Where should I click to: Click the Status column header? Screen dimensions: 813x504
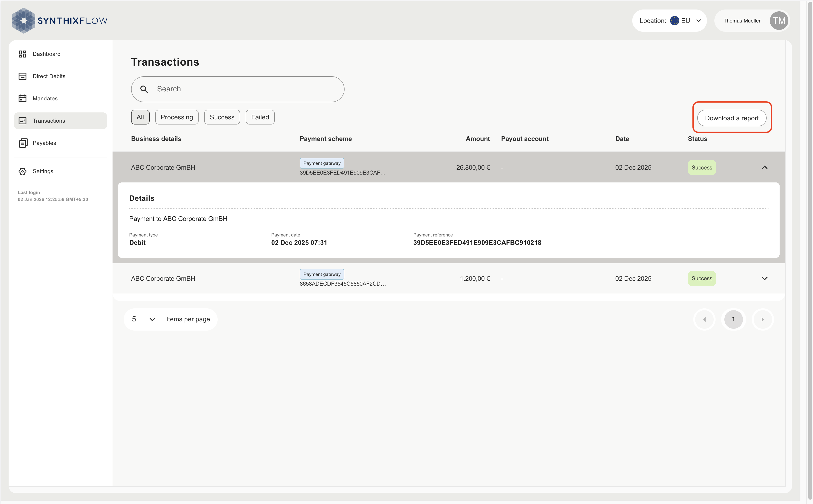click(x=697, y=139)
